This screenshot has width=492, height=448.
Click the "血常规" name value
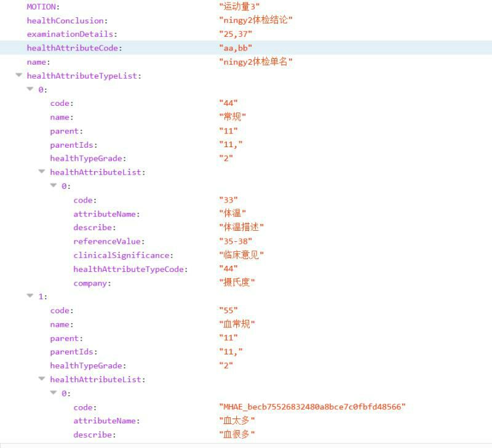tap(237, 324)
